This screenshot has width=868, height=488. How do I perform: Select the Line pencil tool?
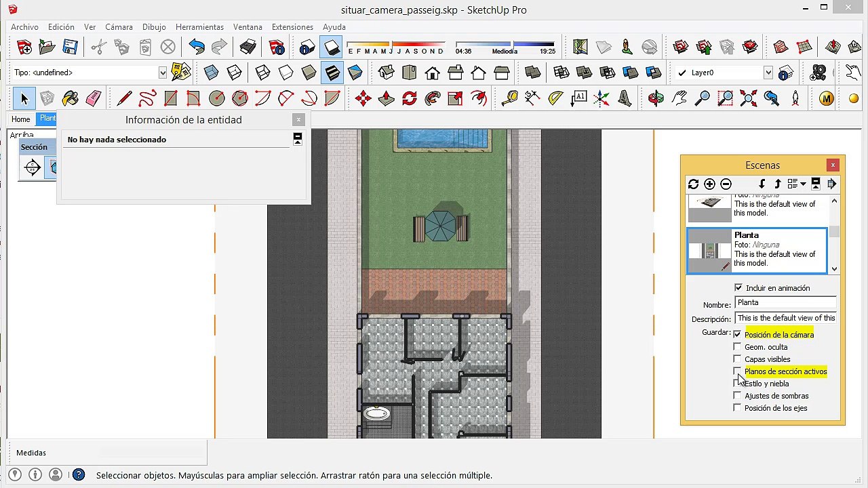[124, 99]
